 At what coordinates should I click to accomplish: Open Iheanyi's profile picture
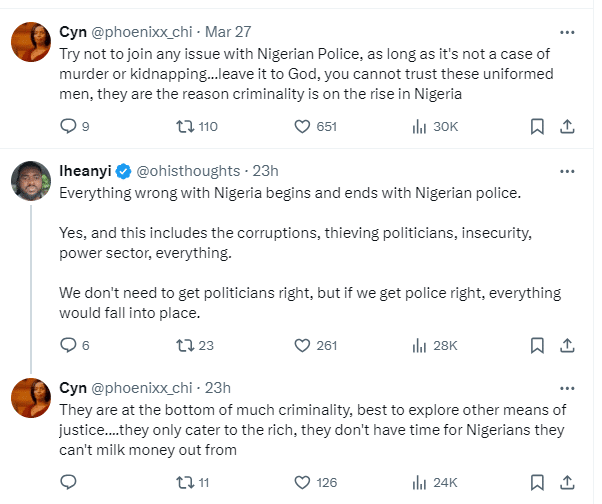pos(30,180)
